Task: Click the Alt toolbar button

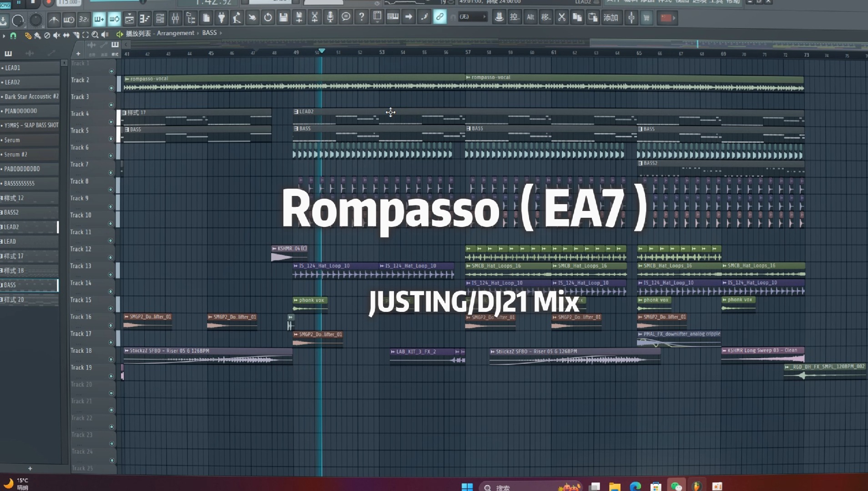Action: click(x=530, y=17)
